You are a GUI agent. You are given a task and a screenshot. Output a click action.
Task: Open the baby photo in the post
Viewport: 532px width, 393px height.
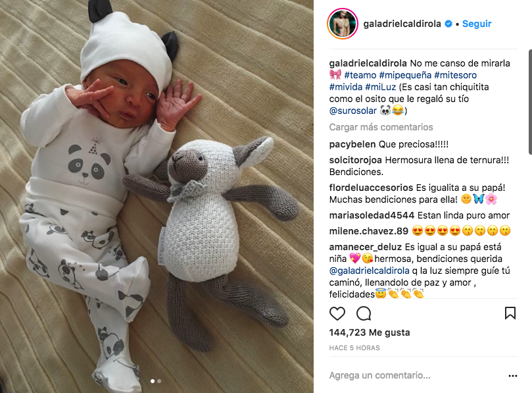tap(157, 196)
